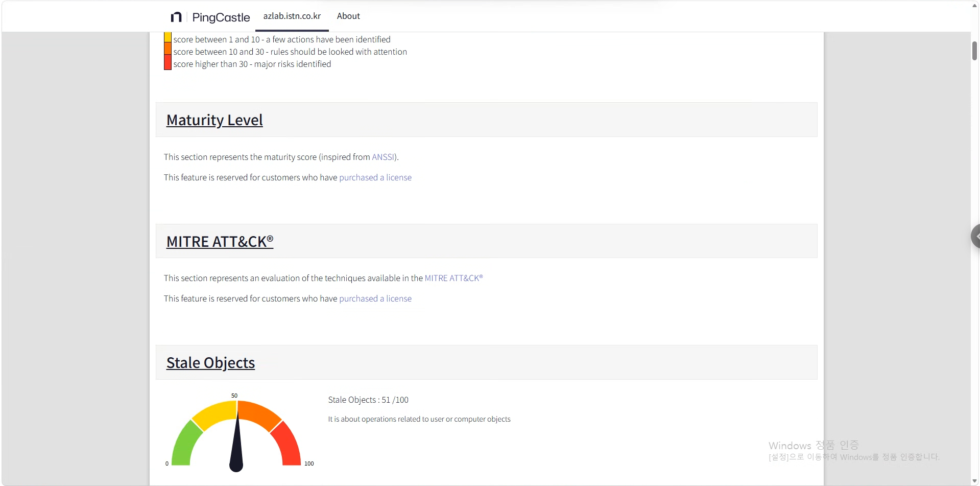980x486 pixels.
Task: Click 'score higher than 30 - major risks identified'
Action: 252,64
